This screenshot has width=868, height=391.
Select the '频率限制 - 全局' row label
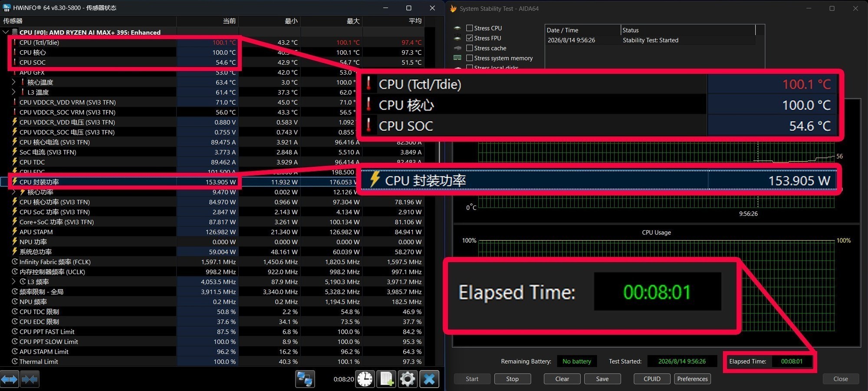(41, 292)
